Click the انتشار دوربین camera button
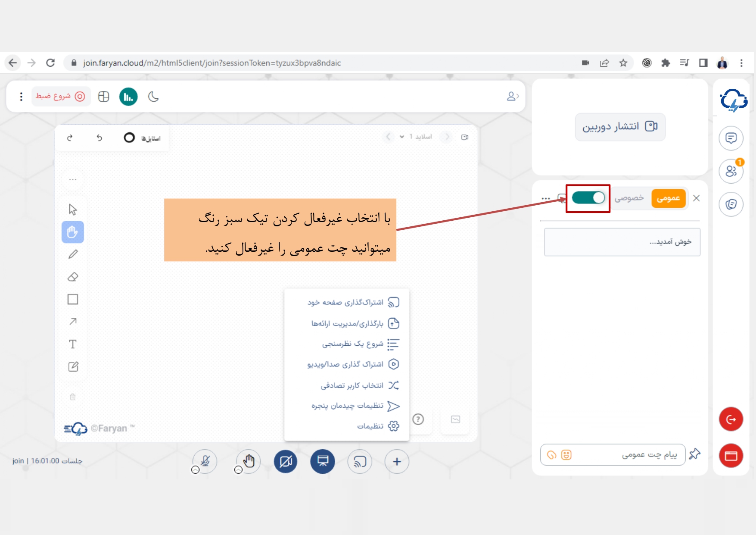The width and height of the screenshot is (756, 535). [x=620, y=127]
